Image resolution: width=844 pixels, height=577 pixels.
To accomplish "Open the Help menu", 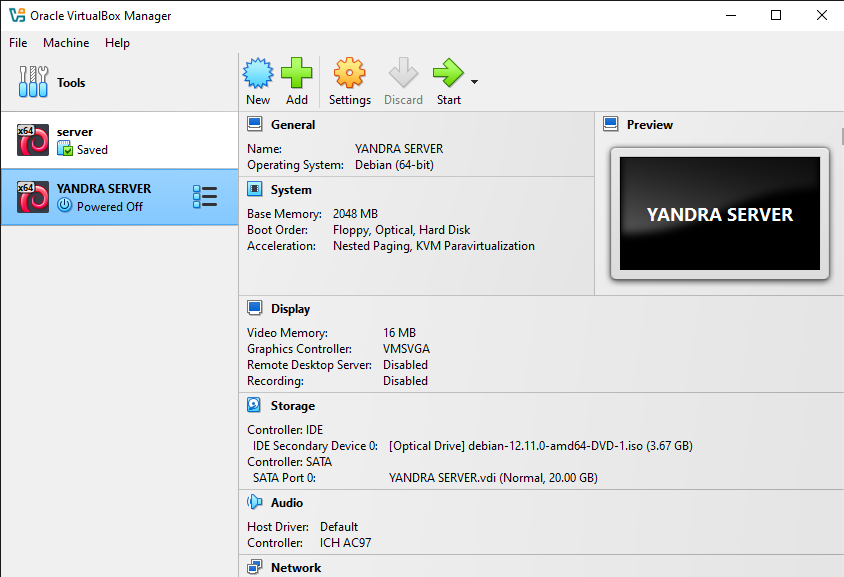I will coord(117,43).
